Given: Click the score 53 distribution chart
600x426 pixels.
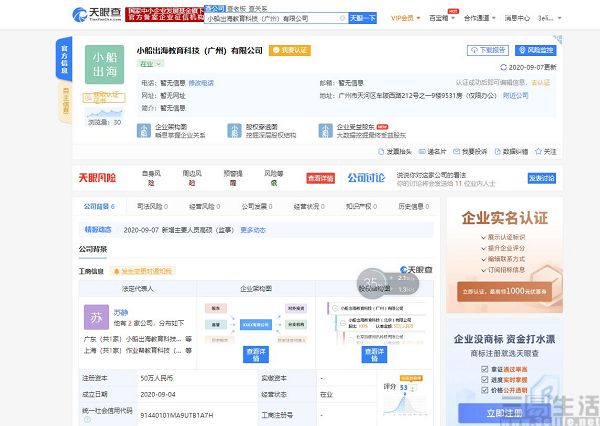Looking at the screenshot, I should pos(405,405).
